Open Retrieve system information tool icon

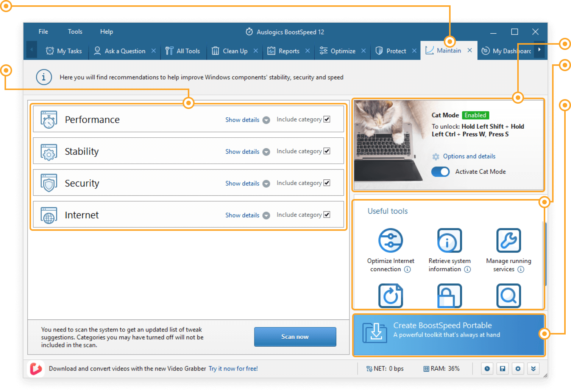449,240
